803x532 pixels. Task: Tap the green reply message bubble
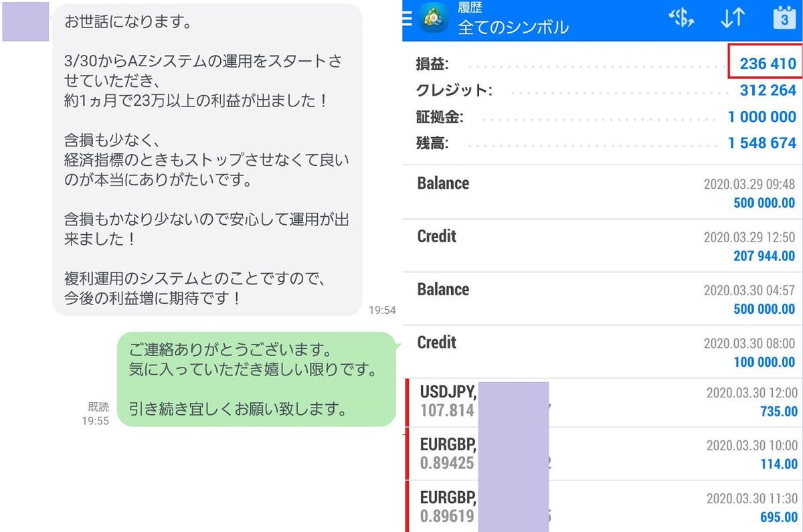256,379
